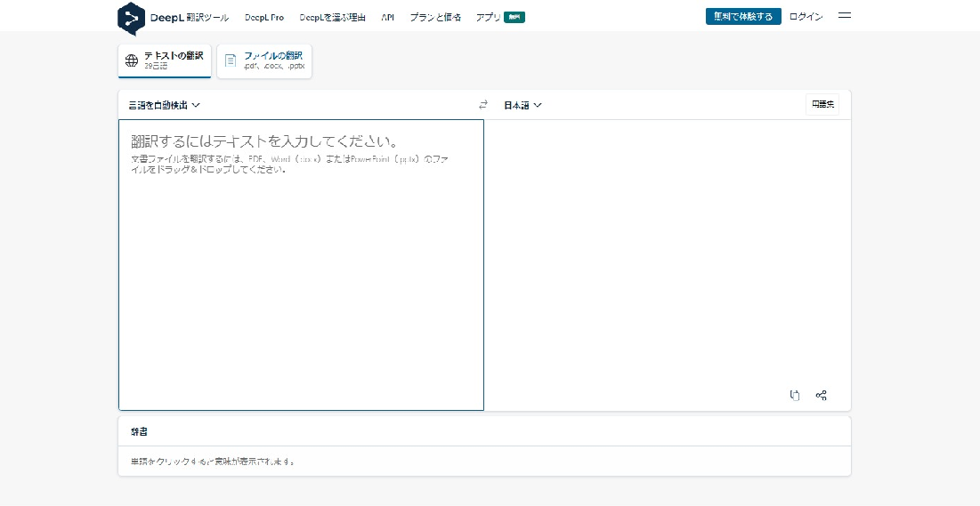Viewport: 980px width, 506px height.
Task: Expand the 言語を自動検出 source language dropdown
Action: tap(165, 105)
